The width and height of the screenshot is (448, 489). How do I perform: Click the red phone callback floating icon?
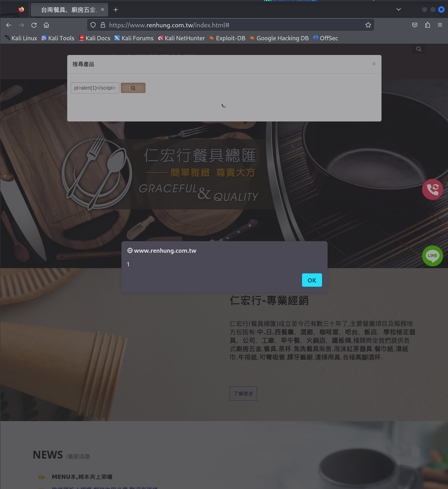433,189
